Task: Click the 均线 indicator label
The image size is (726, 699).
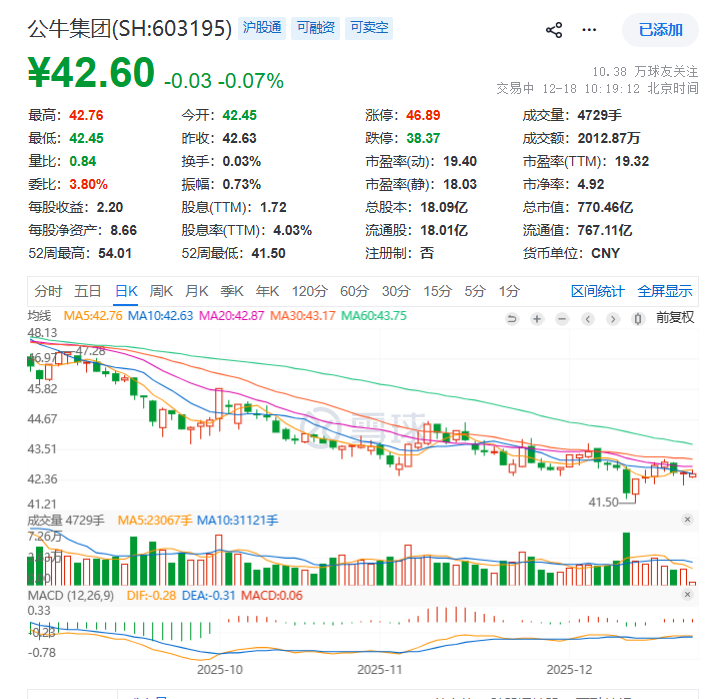Action: 39,316
